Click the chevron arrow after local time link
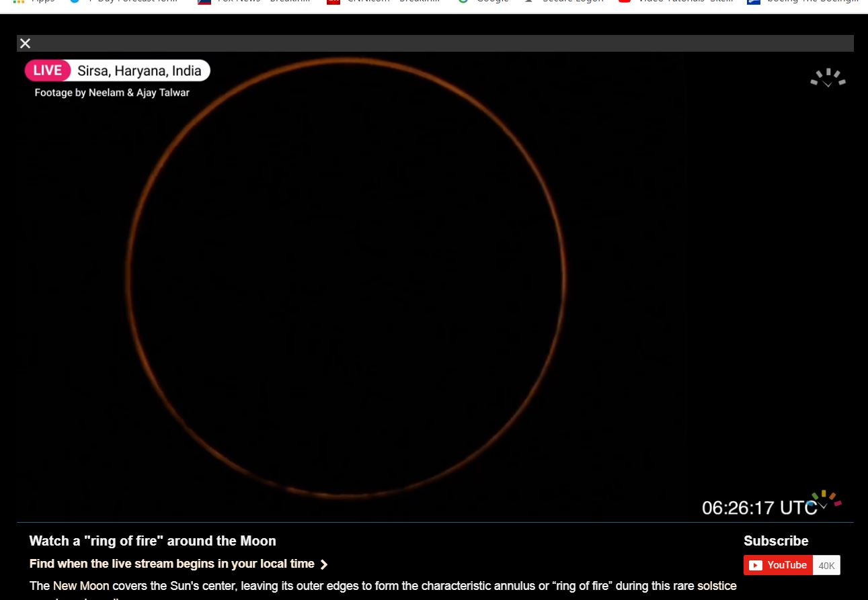The height and width of the screenshot is (600, 868). click(x=324, y=564)
